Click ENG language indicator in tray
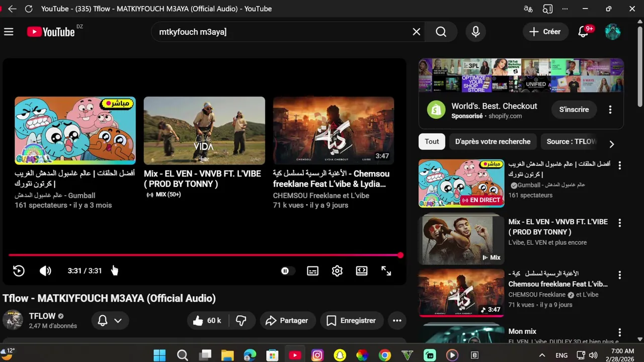The height and width of the screenshot is (362, 644). pyautogui.click(x=561, y=355)
